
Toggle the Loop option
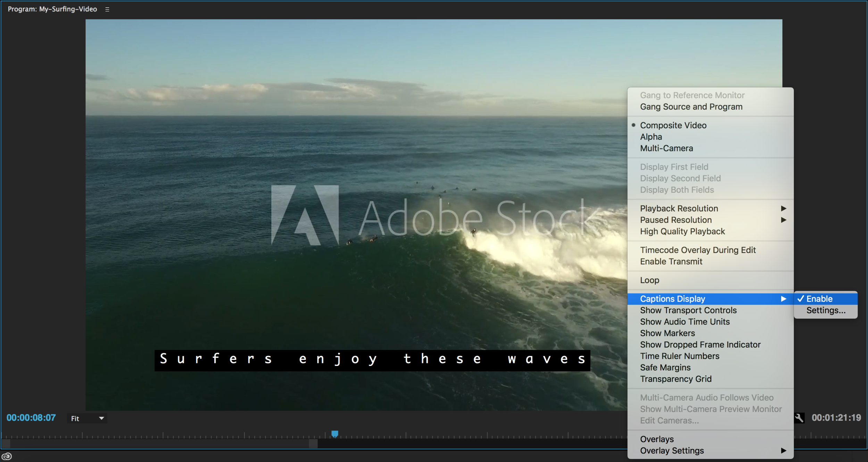(710, 280)
